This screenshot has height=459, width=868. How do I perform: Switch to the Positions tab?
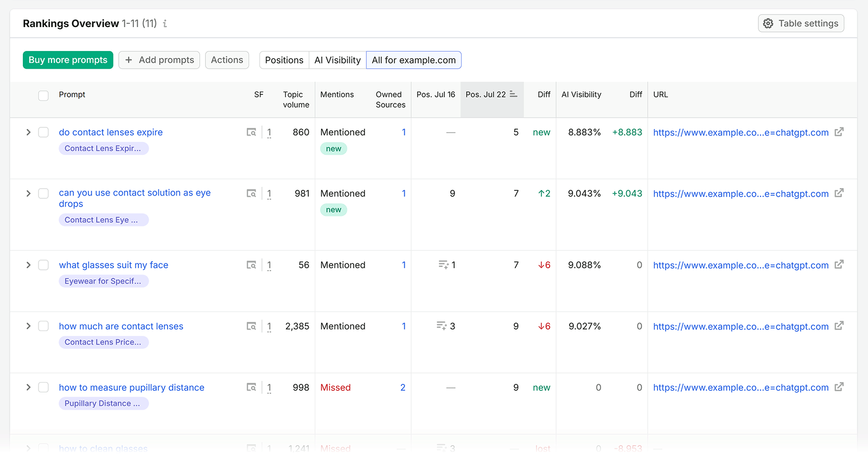click(x=284, y=60)
